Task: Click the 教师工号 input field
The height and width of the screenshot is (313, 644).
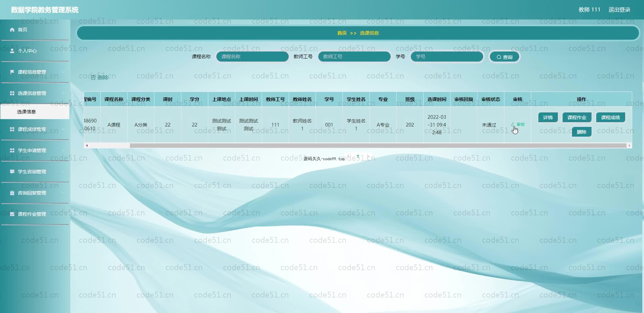Action: [x=354, y=57]
